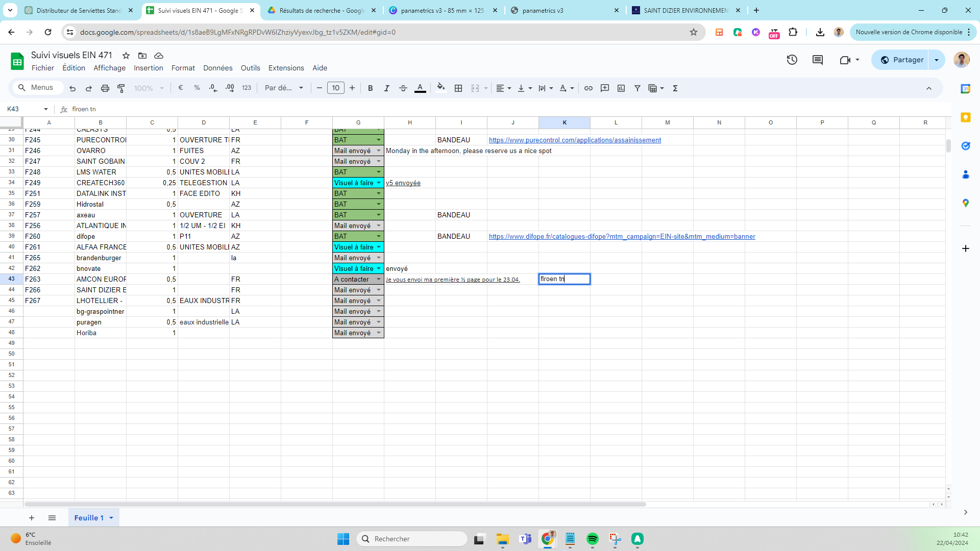980x551 pixels.
Task: Toggle italic formatting
Action: pos(387,88)
